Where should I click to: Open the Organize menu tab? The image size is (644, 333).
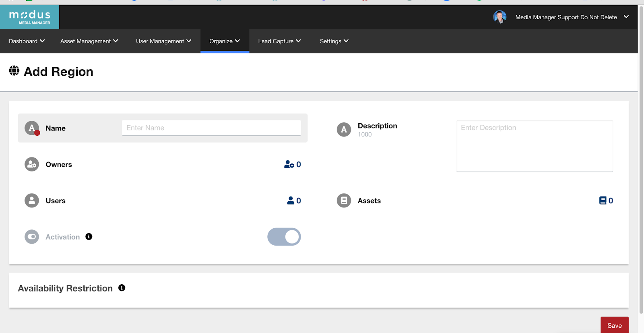(225, 41)
